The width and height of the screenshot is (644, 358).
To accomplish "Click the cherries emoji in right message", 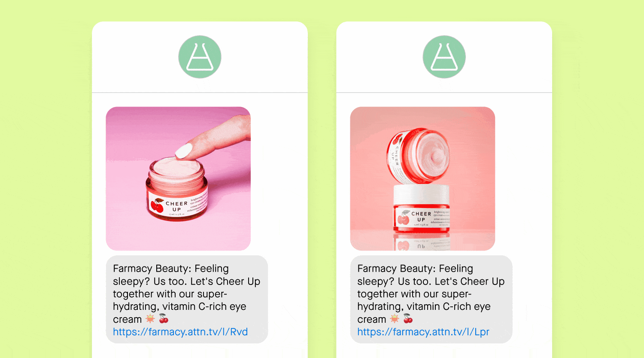I will pyautogui.click(x=408, y=319).
